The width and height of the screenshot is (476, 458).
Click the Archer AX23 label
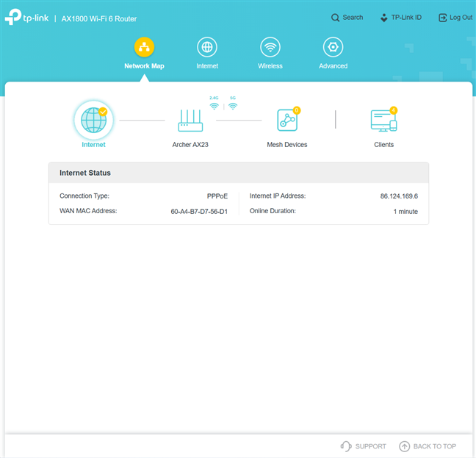point(190,145)
